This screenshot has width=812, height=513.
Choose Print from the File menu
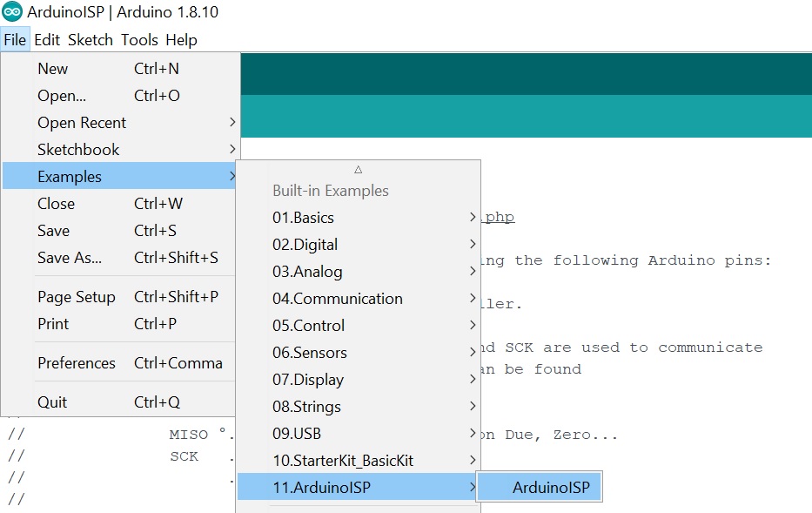[x=119, y=323]
